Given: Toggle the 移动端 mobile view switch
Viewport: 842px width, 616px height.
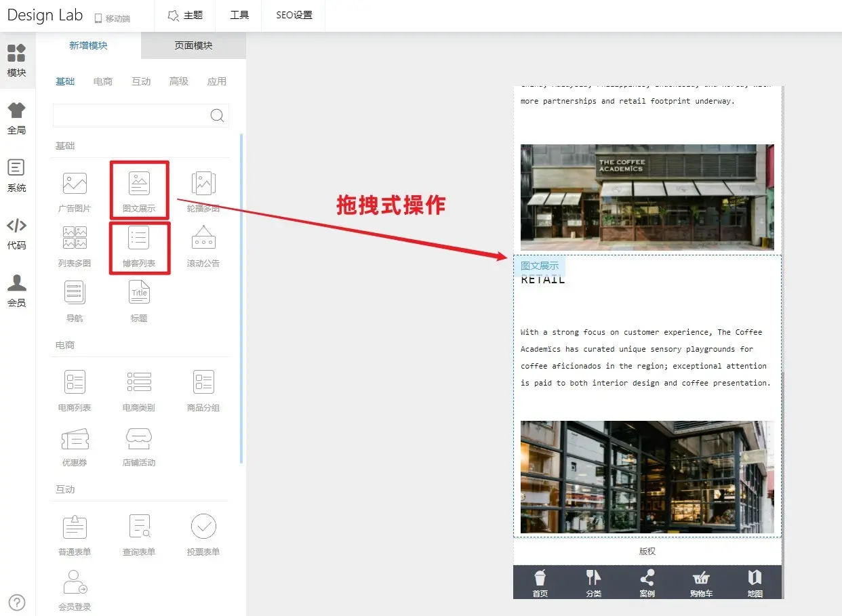Looking at the screenshot, I should click(112, 18).
